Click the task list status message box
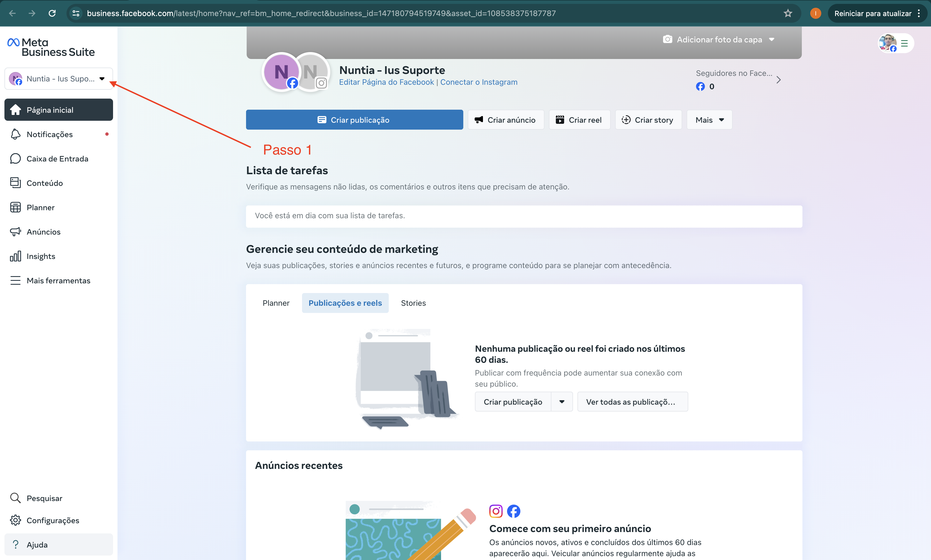Image resolution: width=931 pixels, height=560 pixels. [x=524, y=216]
